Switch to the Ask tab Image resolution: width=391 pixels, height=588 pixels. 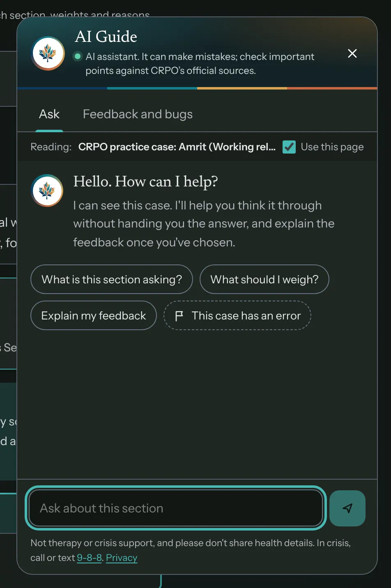tap(49, 114)
